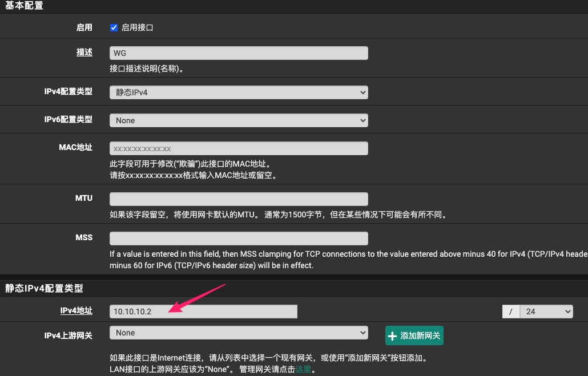
Task: Toggle the 启用接口 checkbox
Action: 114,27
